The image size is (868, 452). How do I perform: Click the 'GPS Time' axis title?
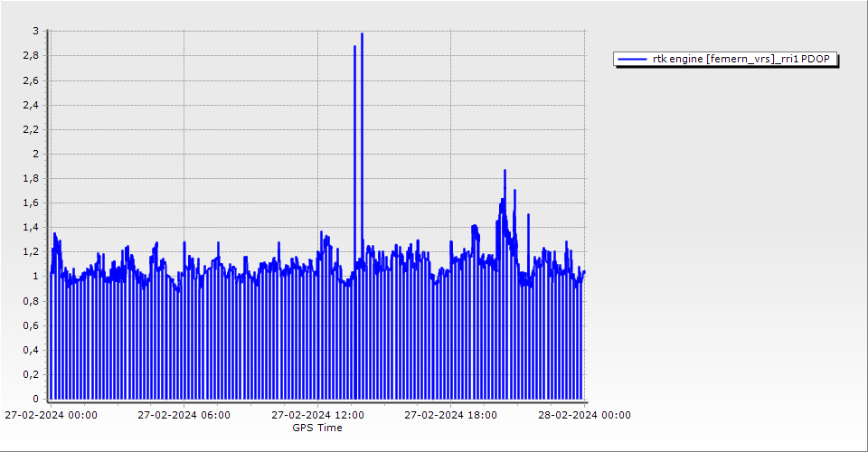(x=316, y=428)
